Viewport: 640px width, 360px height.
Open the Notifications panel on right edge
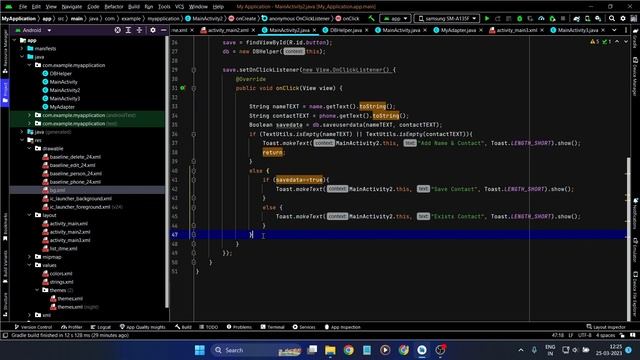(x=635, y=212)
